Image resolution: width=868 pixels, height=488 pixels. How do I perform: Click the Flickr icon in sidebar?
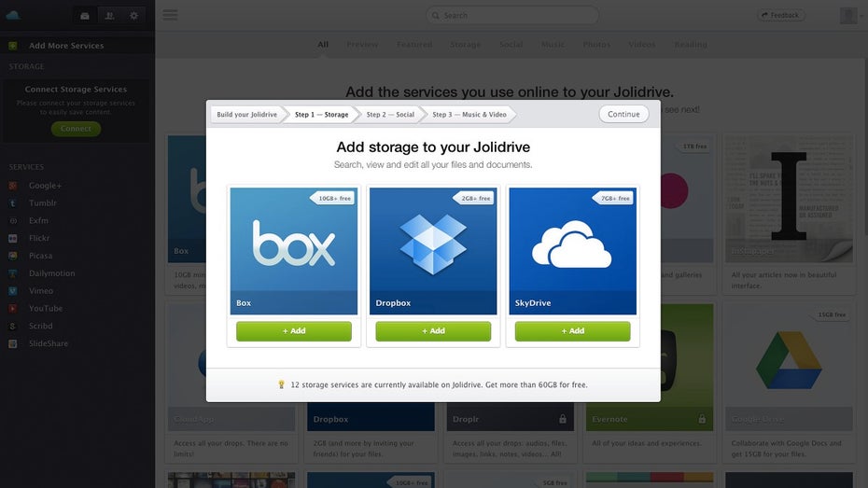pos(13,238)
